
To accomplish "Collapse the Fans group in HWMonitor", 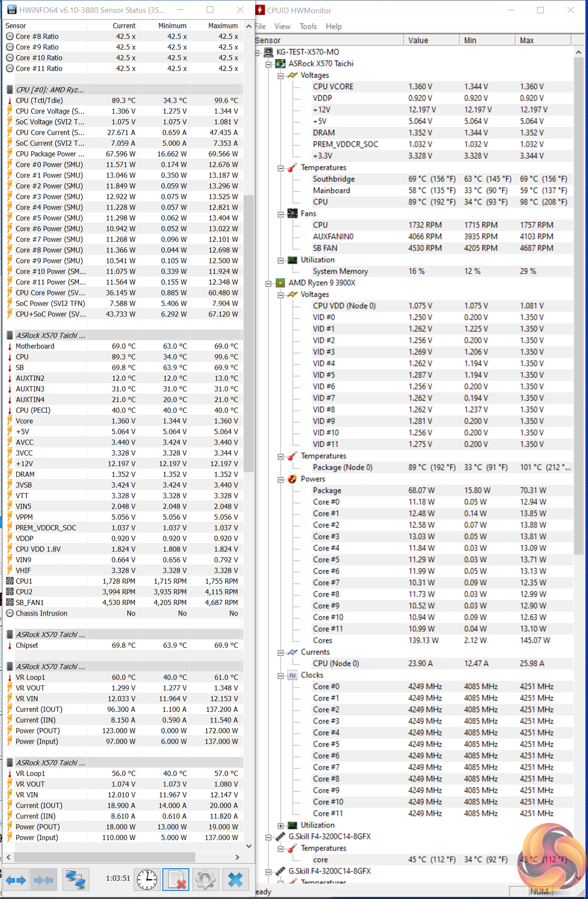I will coord(281,214).
